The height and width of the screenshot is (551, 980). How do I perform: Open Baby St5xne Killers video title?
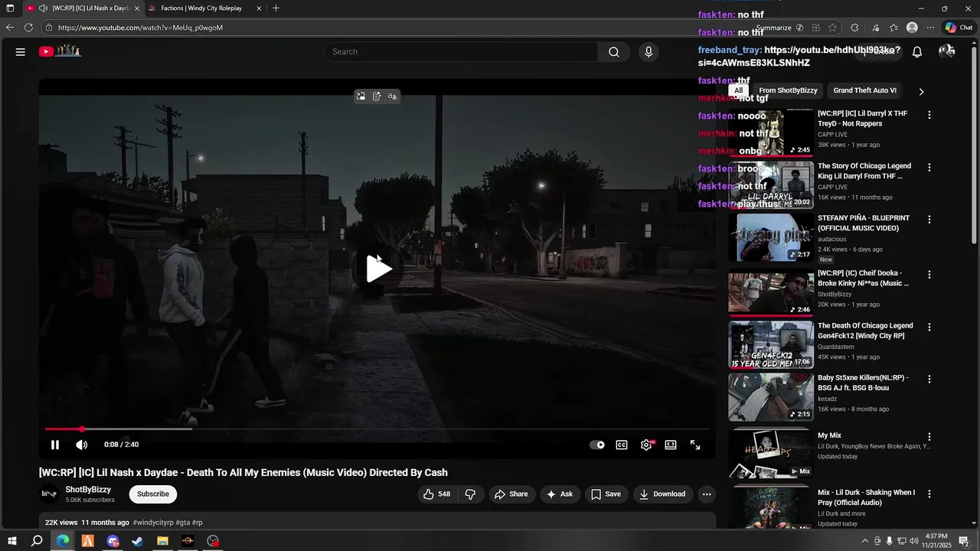[x=863, y=383]
